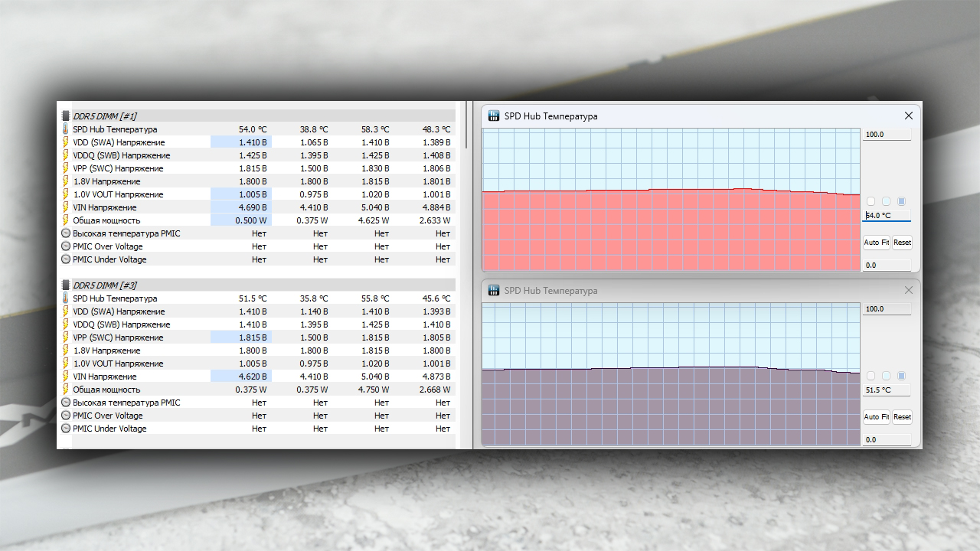Screen dimensions: 980x551
Task: Click the 1.065 B minimum VDD cell
Action: [x=315, y=142]
